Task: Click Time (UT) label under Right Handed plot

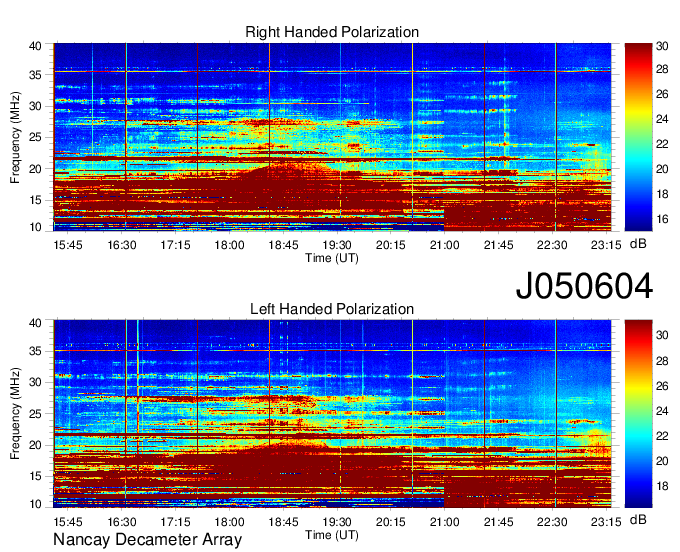Action: (332, 258)
